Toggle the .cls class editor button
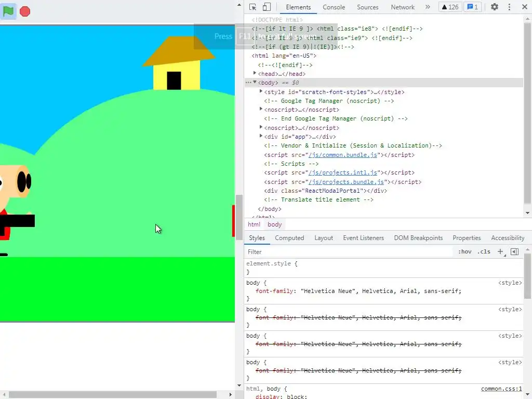The height and width of the screenshot is (399, 532). click(484, 251)
